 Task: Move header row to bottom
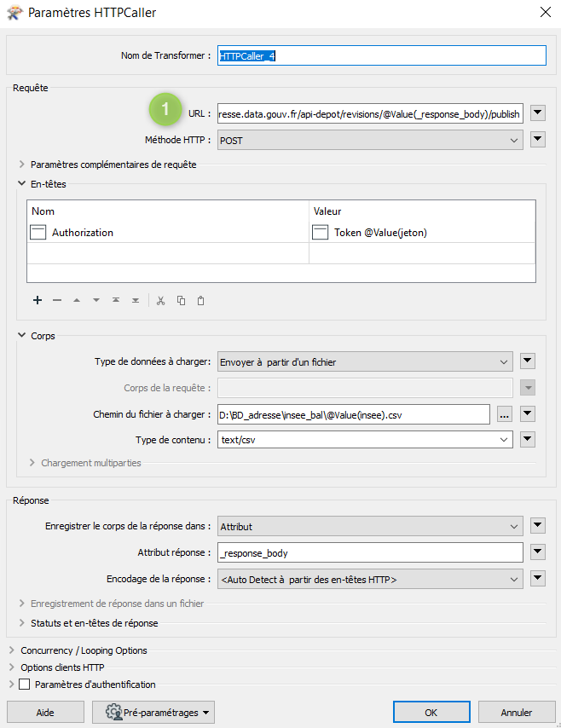pos(136,300)
